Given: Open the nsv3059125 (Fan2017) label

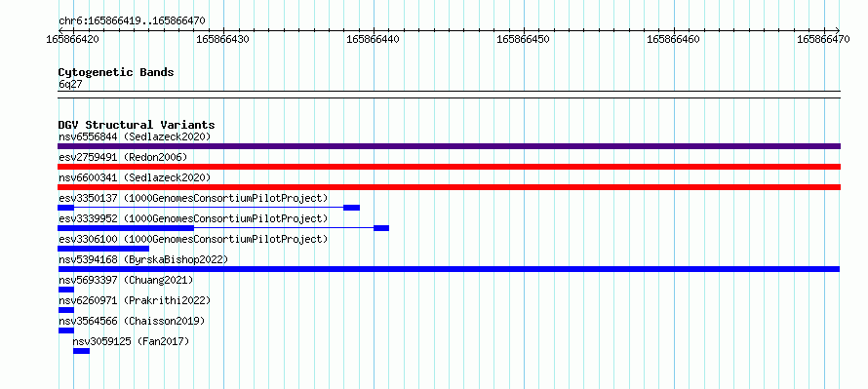Looking at the screenshot, I should 132,341.
